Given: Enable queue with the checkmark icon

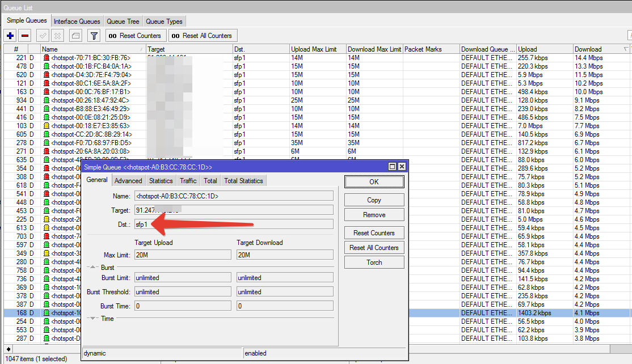Looking at the screenshot, I should [x=43, y=36].
